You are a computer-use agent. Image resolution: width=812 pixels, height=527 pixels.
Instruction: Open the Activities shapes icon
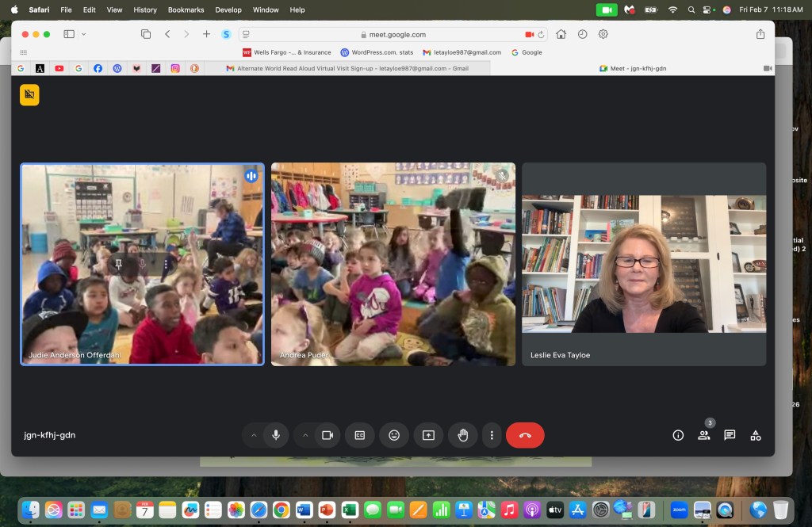point(756,435)
